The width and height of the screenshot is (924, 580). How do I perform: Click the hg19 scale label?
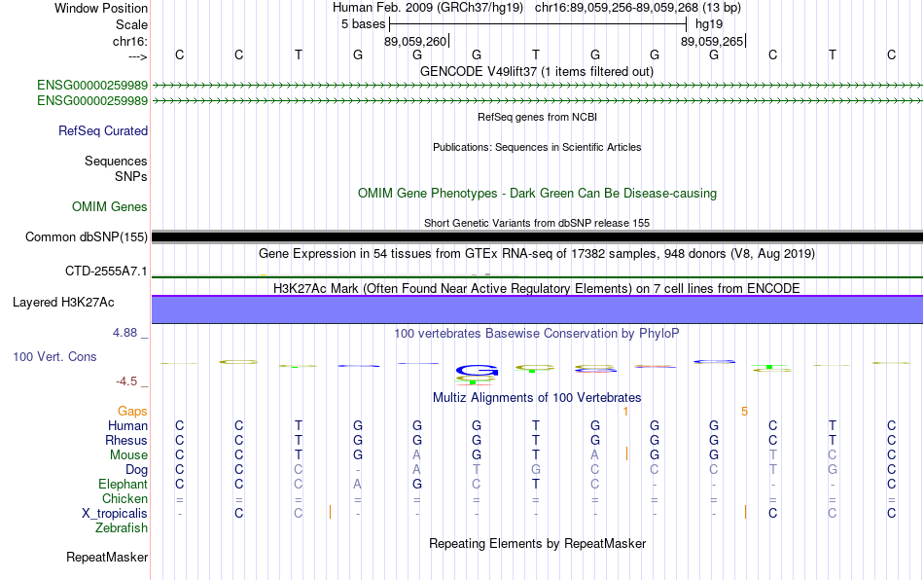click(709, 24)
